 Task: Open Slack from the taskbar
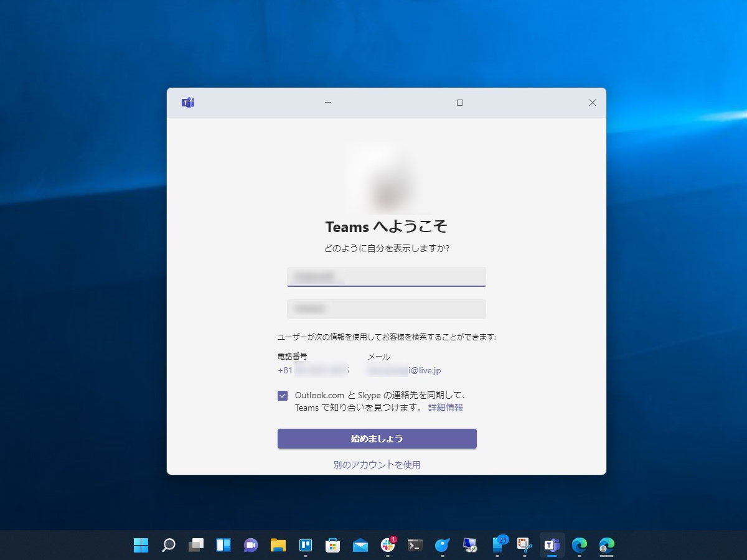point(388,546)
